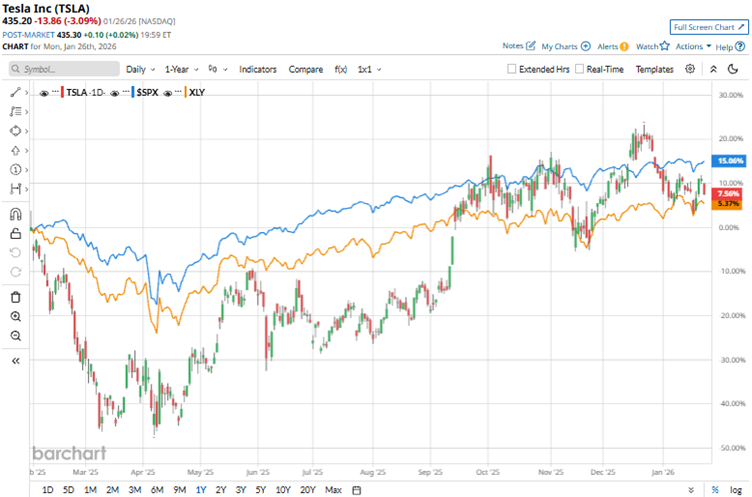Click the Help link
Viewport: 752px width, 497px height.
click(724, 47)
